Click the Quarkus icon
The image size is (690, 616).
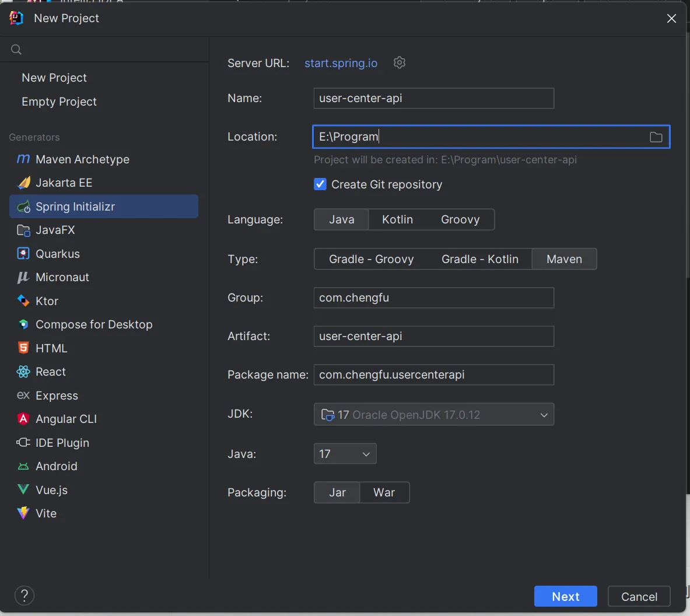coord(23,254)
